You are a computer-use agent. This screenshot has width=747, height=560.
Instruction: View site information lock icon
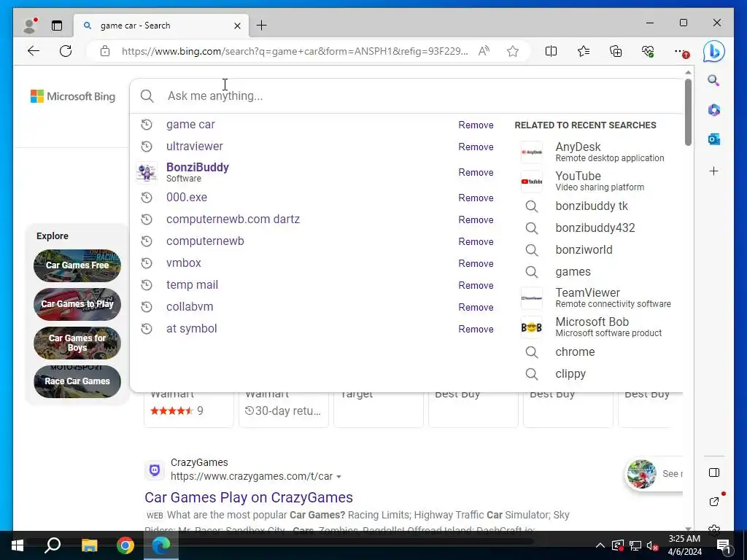pos(105,51)
